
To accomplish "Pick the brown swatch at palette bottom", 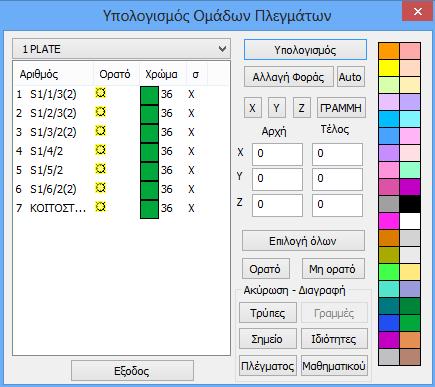I will pyautogui.click(x=410, y=357).
